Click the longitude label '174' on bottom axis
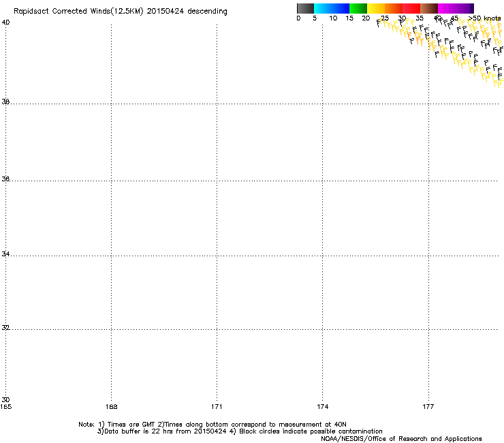 [322, 407]
